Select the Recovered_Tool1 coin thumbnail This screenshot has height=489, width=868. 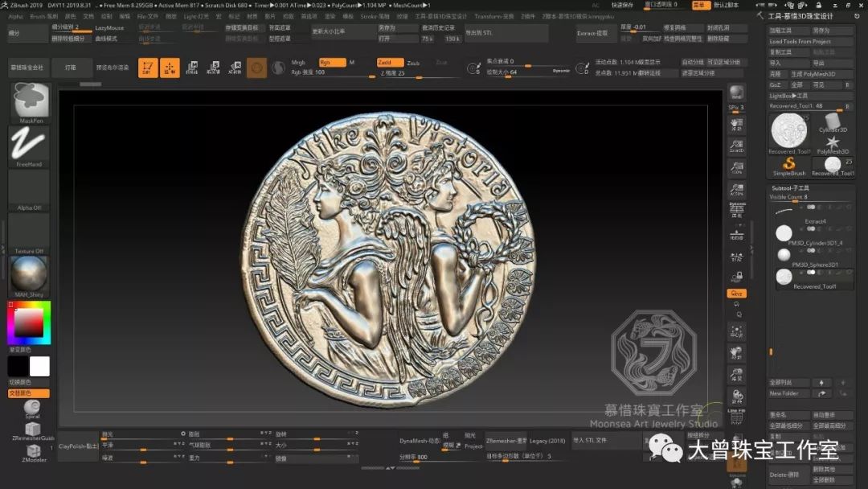tap(789, 134)
